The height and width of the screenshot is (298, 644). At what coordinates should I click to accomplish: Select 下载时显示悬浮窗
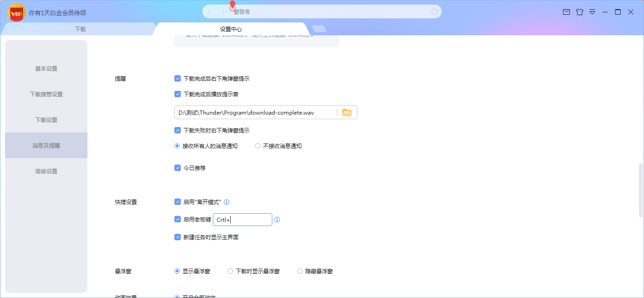[x=230, y=271]
